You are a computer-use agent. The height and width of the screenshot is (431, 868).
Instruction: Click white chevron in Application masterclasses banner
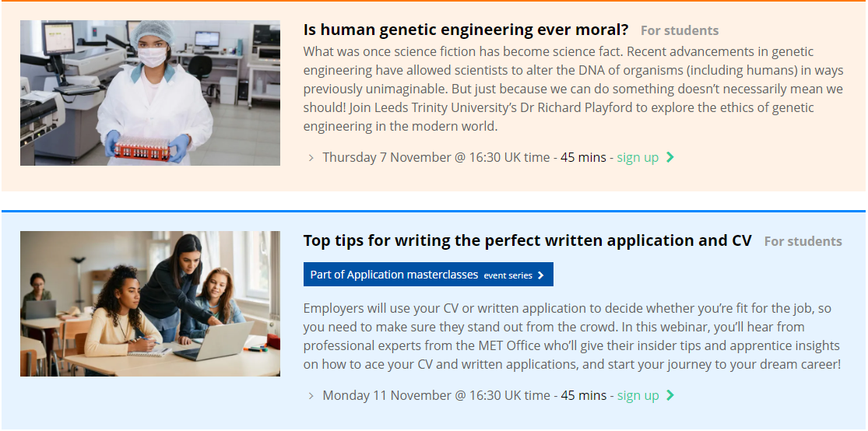click(541, 275)
